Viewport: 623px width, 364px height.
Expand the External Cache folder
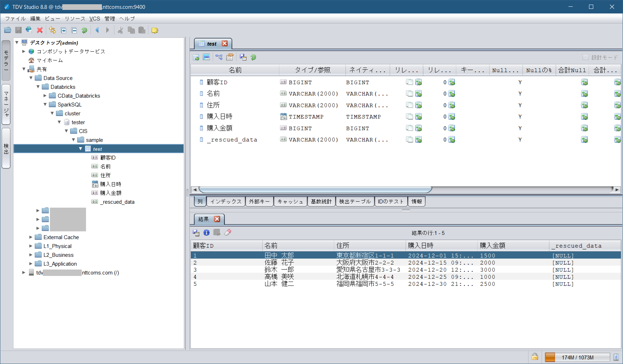click(x=31, y=237)
